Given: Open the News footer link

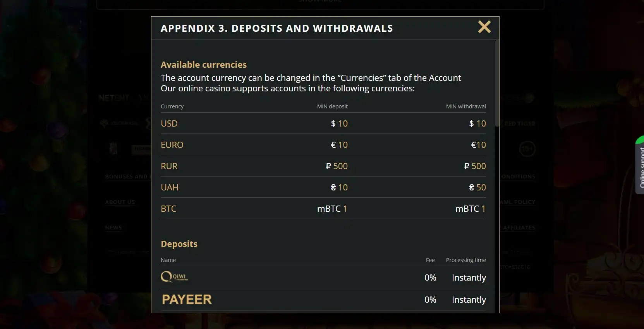Looking at the screenshot, I should pyautogui.click(x=113, y=228).
